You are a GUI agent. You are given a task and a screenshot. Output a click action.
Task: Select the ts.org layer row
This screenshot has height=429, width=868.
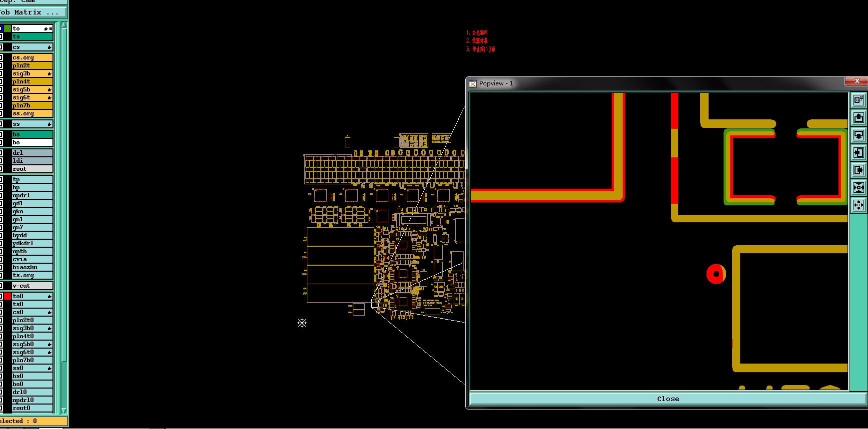pyautogui.click(x=32, y=276)
